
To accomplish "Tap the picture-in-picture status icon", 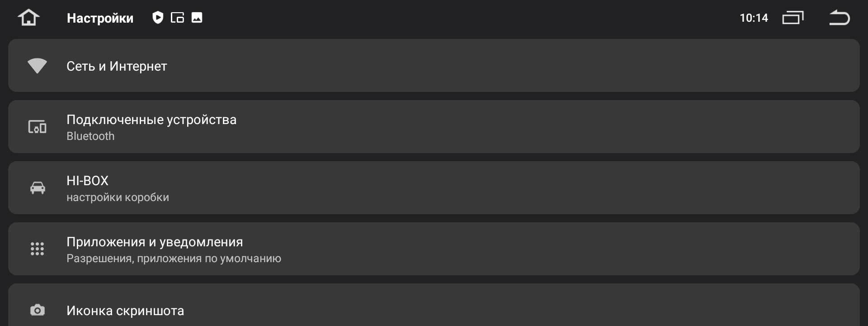I will click(177, 18).
